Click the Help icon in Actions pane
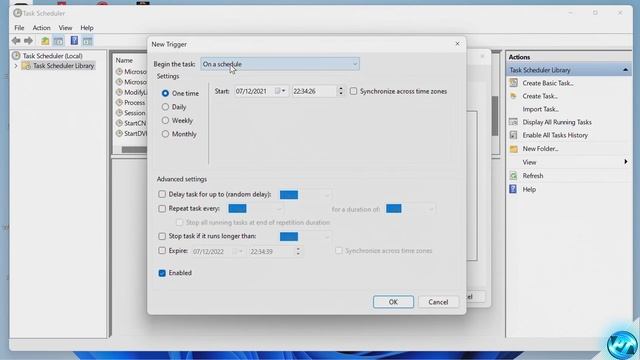 pyautogui.click(x=513, y=189)
